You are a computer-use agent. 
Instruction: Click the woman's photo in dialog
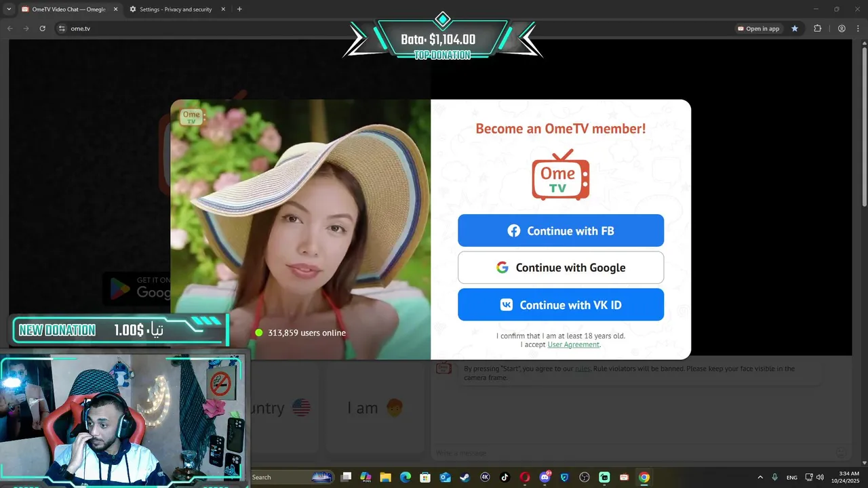300,229
